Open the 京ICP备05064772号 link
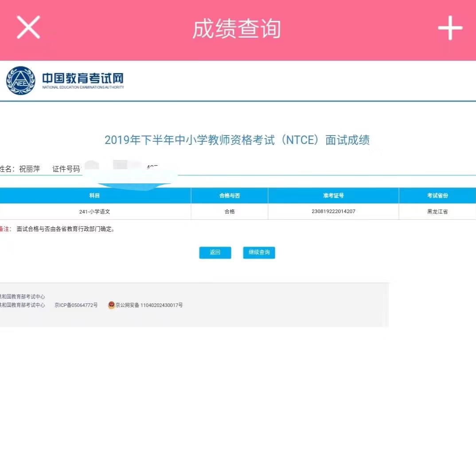The image size is (476, 450). [76, 305]
